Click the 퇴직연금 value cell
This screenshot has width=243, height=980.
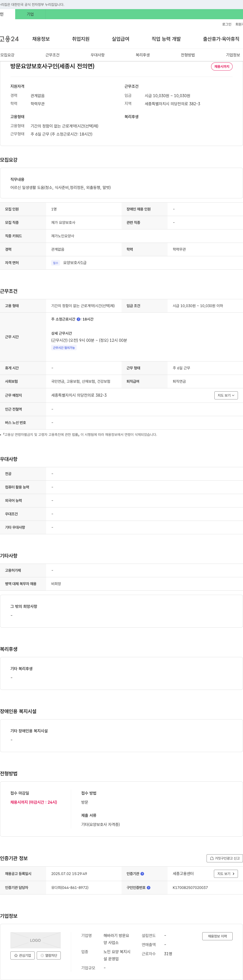(179, 381)
